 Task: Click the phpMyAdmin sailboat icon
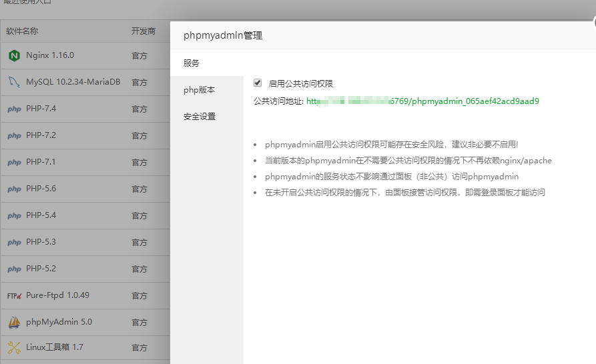14,322
